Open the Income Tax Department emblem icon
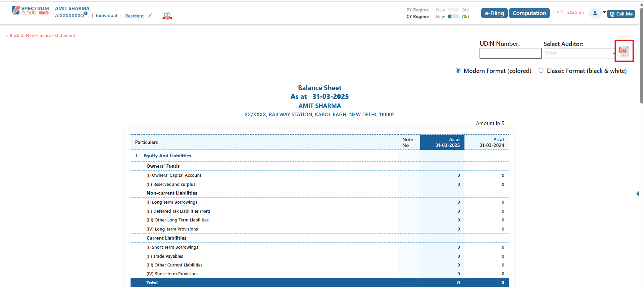The width and height of the screenshot is (644, 288). tap(167, 16)
